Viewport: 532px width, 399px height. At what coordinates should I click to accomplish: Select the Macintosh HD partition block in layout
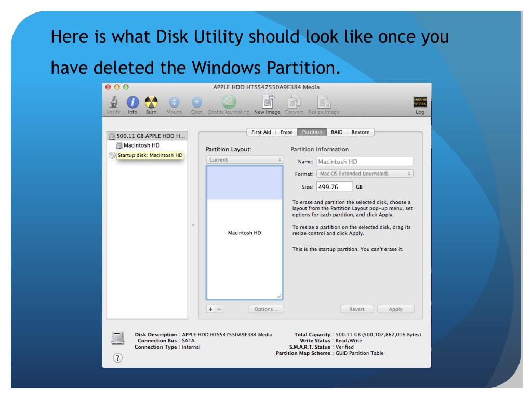[x=244, y=233]
